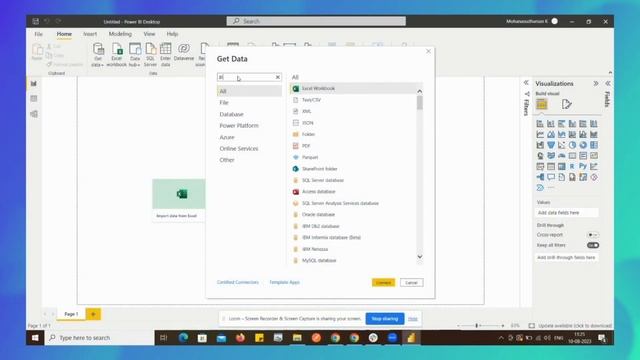Pick the map globe visual

click(540, 156)
